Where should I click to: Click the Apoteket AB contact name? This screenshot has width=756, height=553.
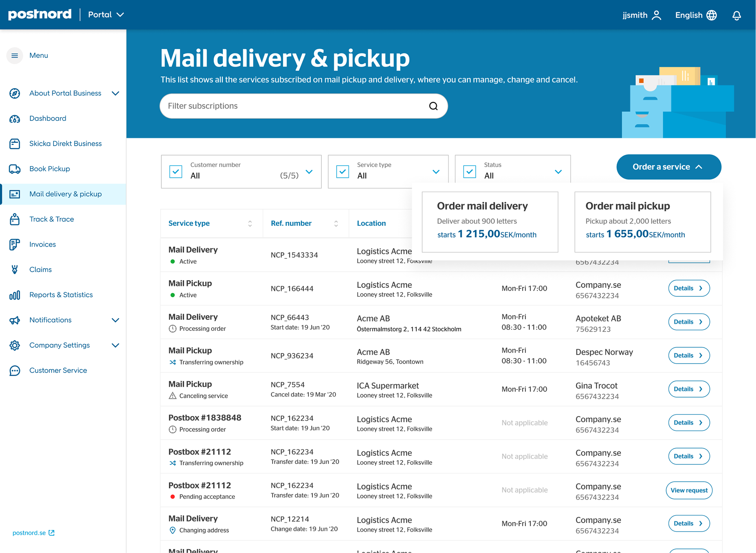[x=598, y=319]
